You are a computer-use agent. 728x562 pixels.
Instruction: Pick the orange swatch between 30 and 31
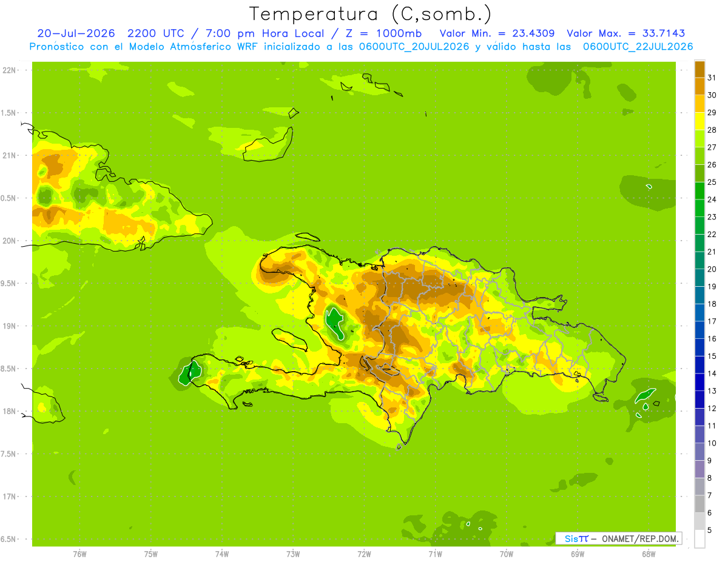pos(699,86)
